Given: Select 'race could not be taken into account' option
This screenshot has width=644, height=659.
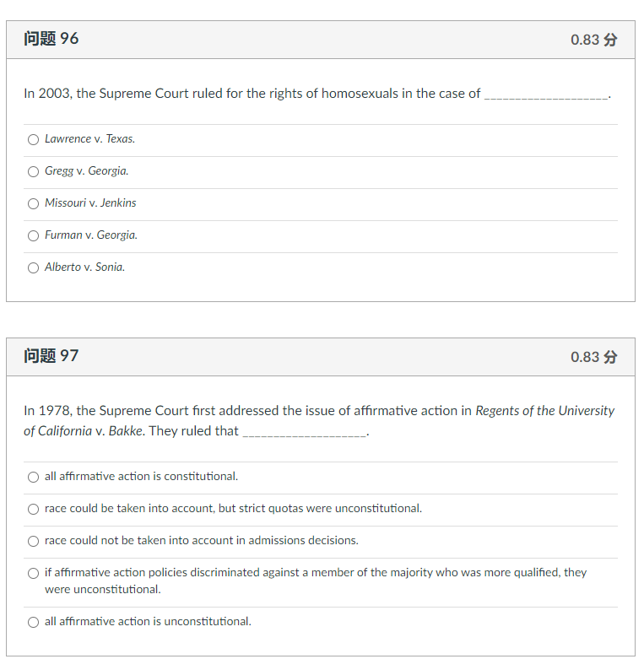Looking at the screenshot, I should tap(33, 541).
